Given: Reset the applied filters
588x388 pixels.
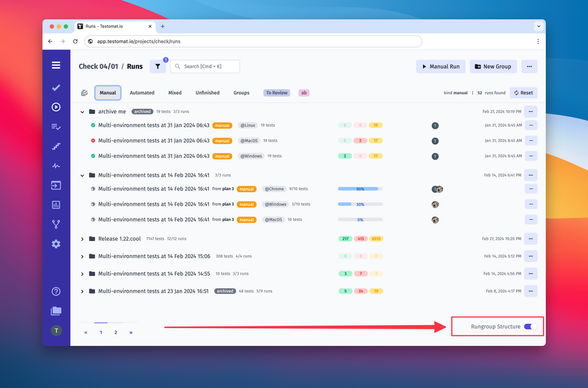Looking at the screenshot, I should coord(523,93).
